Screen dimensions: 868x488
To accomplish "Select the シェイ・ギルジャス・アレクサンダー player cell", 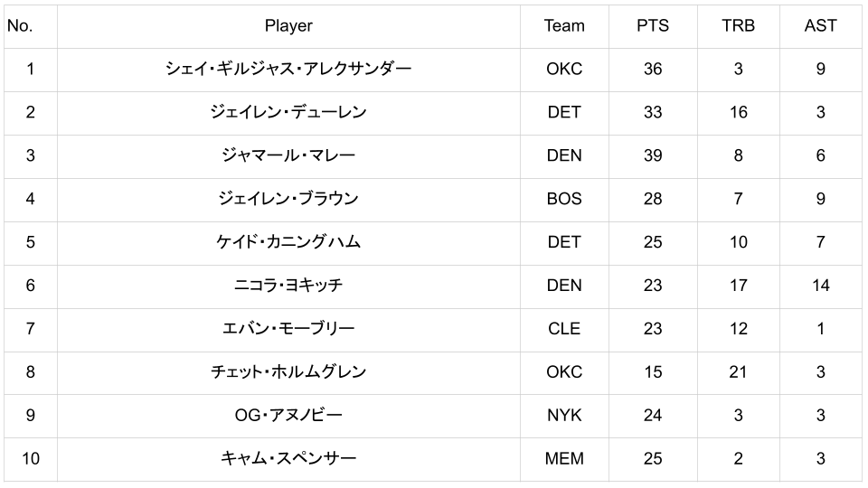I will 288,69.
